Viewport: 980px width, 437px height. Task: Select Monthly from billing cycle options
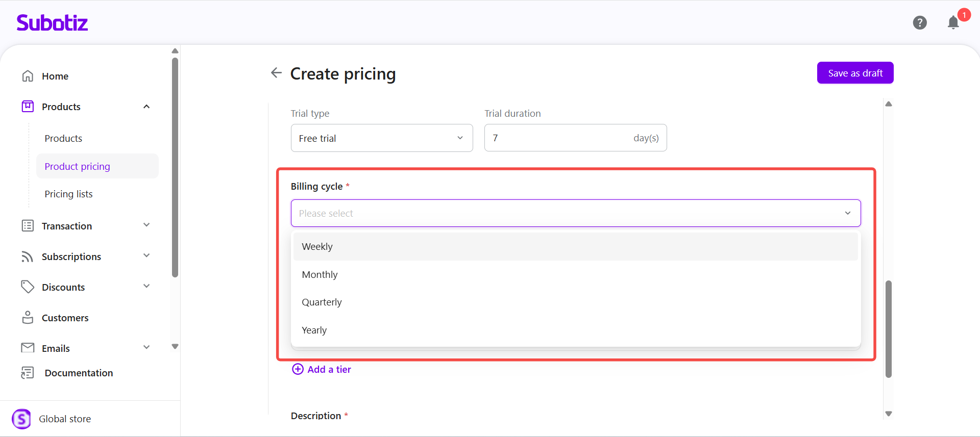point(320,274)
